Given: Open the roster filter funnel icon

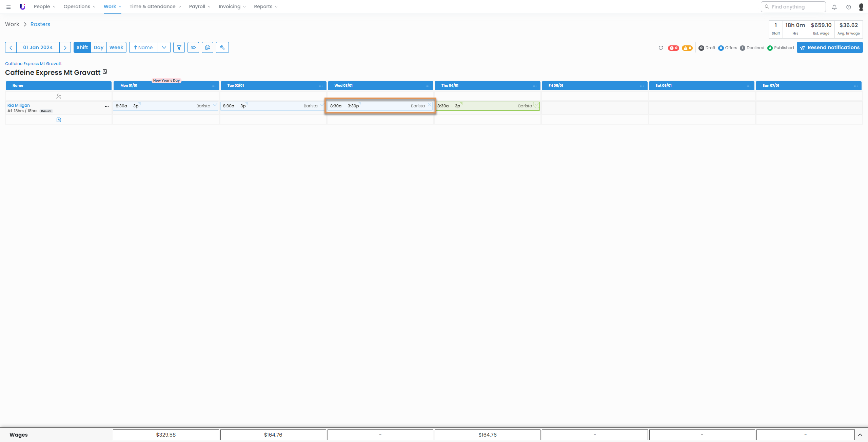Looking at the screenshot, I should pos(179,47).
